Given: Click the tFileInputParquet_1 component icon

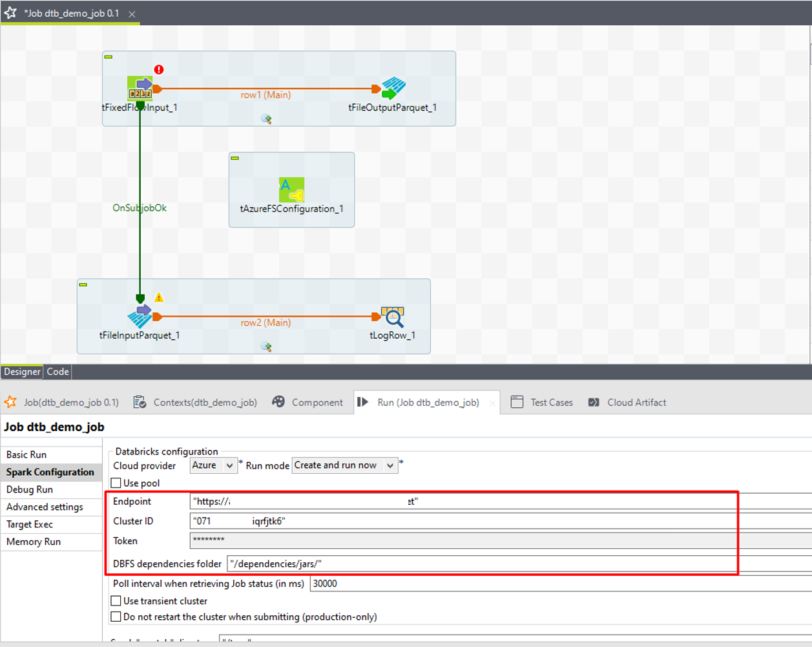Looking at the screenshot, I should (x=140, y=316).
